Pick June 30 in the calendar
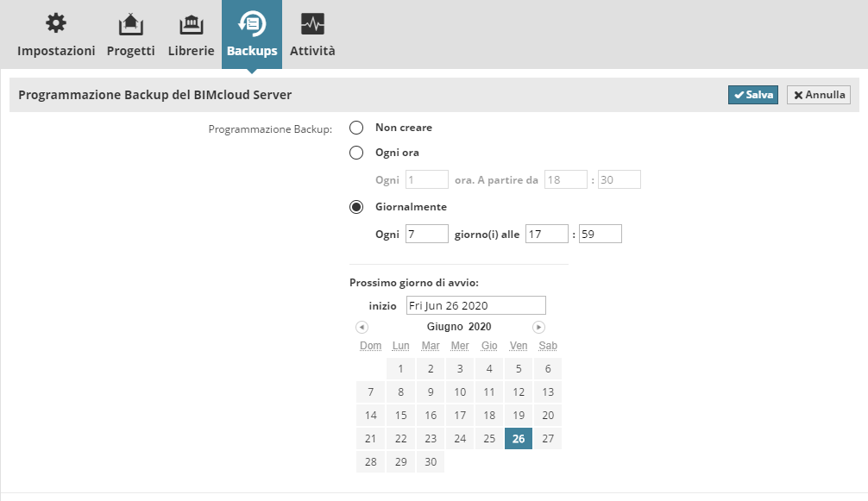Viewport: 868px width, 501px height. click(x=431, y=461)
